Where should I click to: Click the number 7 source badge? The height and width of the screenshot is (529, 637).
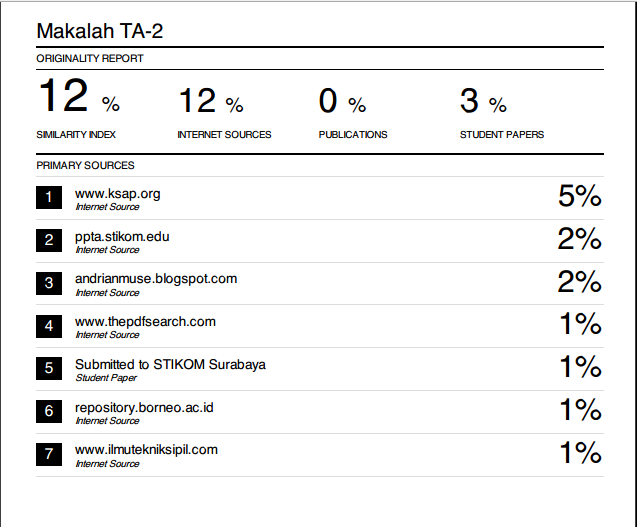coord(48,454)
